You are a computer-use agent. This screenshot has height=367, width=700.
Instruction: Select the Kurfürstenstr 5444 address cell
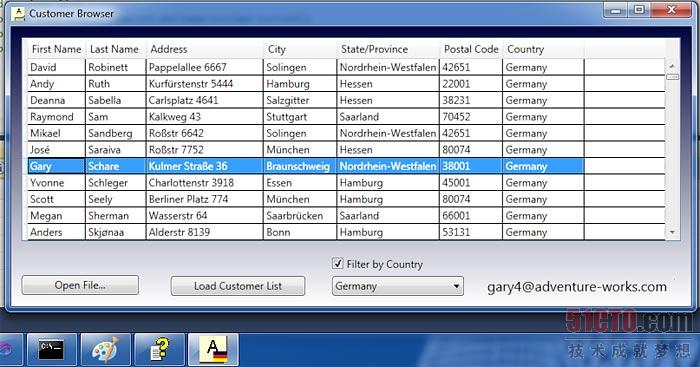205,84
